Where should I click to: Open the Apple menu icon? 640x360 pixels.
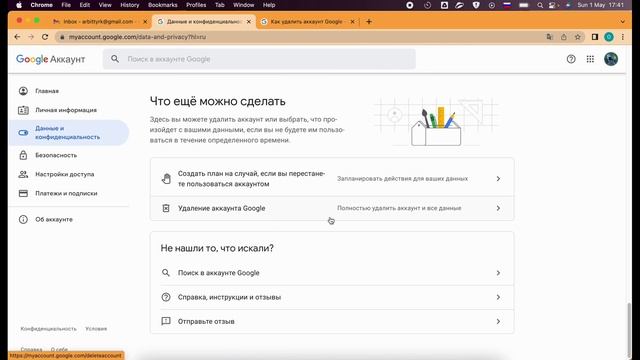click(x=19, y=5)
